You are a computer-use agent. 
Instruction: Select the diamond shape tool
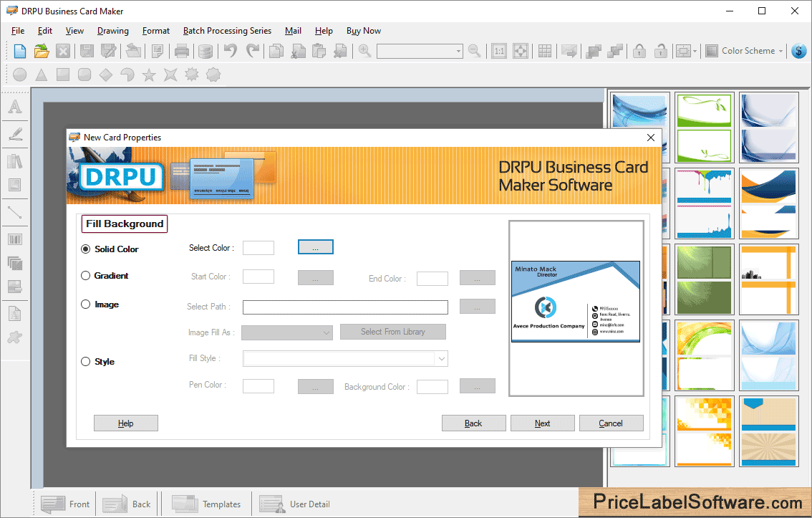point(106,75)
